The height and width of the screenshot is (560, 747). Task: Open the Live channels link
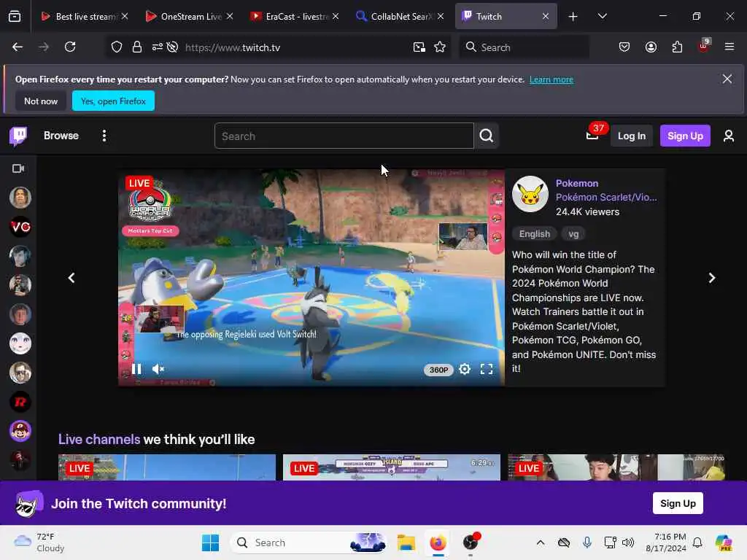[99, 439]
